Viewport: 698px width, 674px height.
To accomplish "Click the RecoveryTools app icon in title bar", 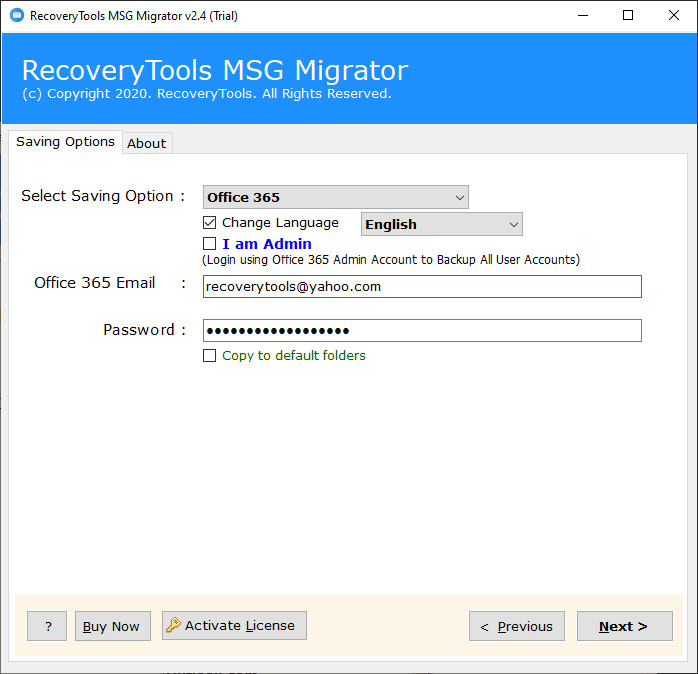I will pos(17,16).
